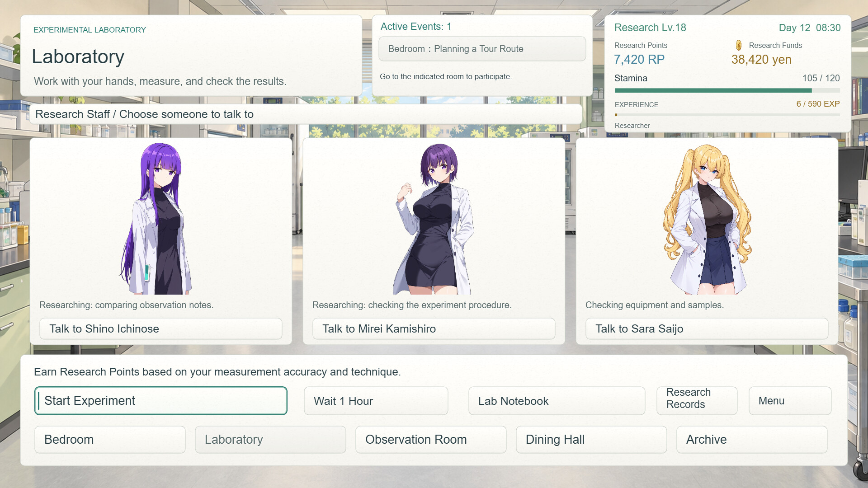Start the experiment
This screenshot has height=488, width=868.
(161, 401)
